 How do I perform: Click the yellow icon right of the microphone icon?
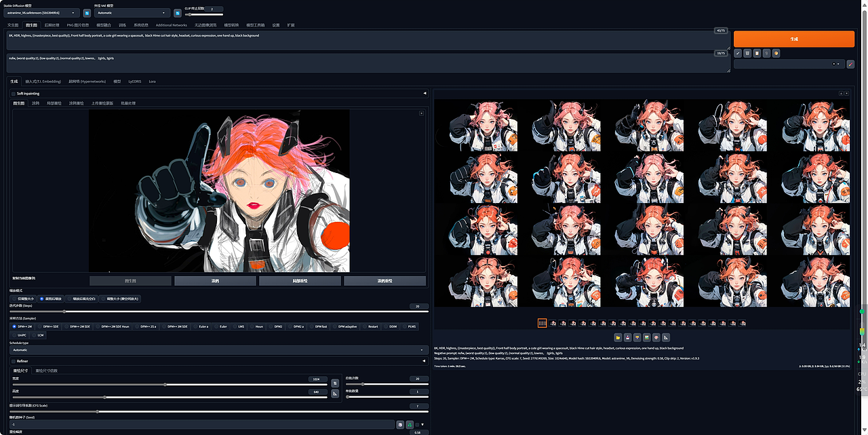(x=776, y=53)
